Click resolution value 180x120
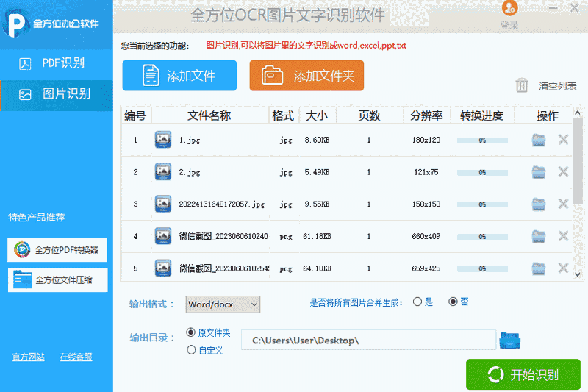Viewport: 588px width, 392px height. coord(426,140)
